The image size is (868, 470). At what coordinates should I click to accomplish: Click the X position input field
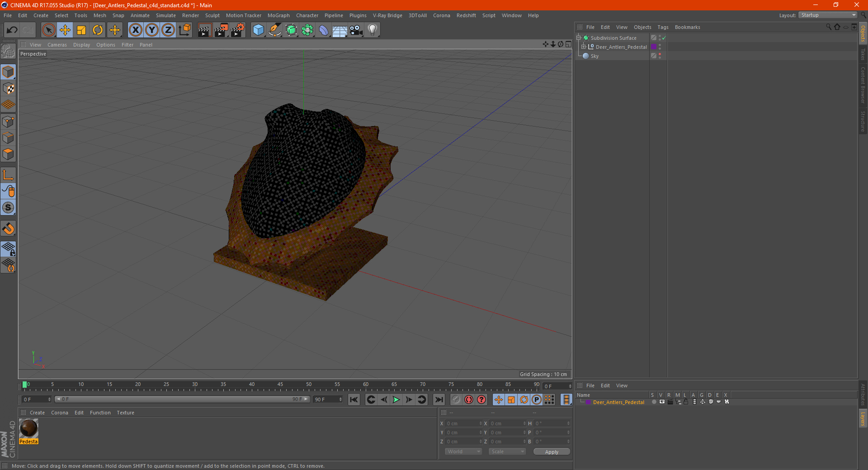464,423
